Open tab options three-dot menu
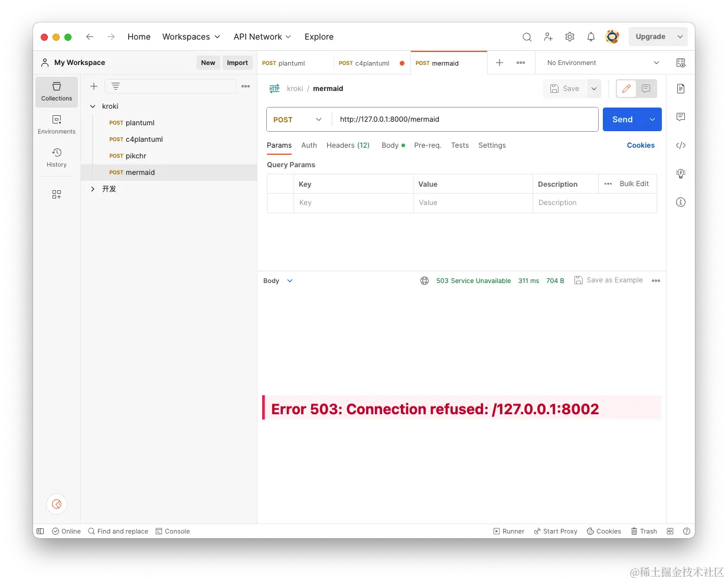This screenshot has width=728, height=582. (521, 63)
